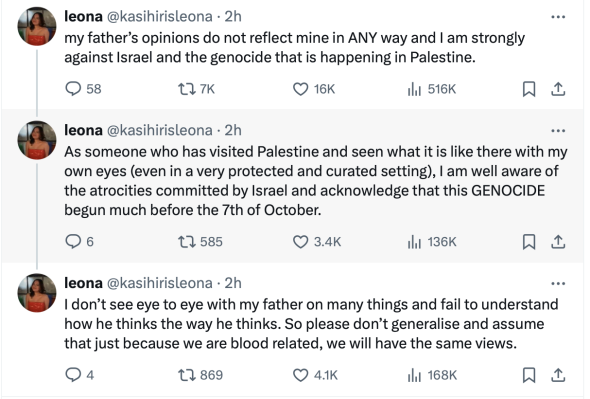Bookmark the first tweet about father's opinions
This screenshot has width=590, height=399.
529,89
